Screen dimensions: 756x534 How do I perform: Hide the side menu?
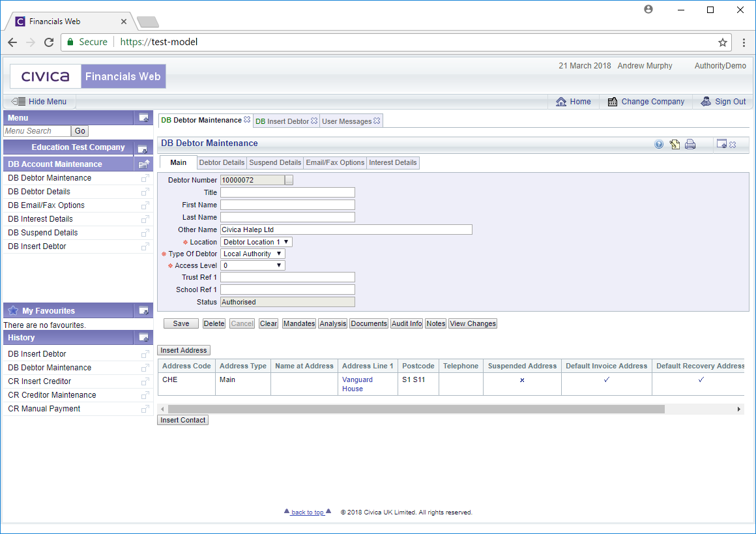(40, 102)
